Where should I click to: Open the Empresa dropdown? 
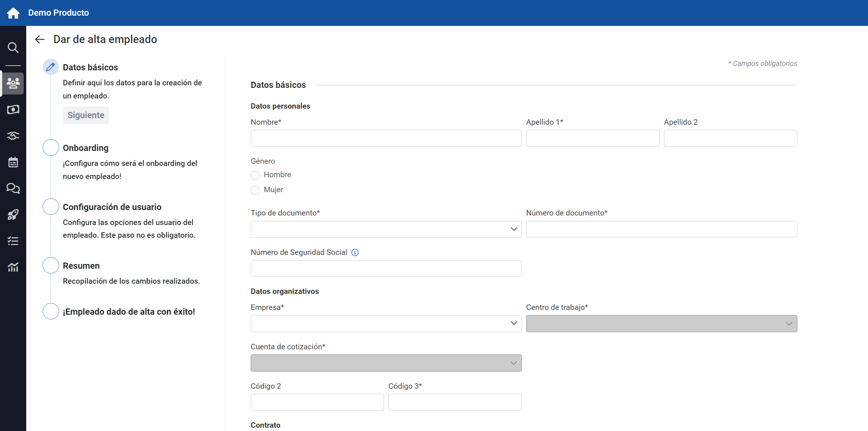tap(386, 323)
